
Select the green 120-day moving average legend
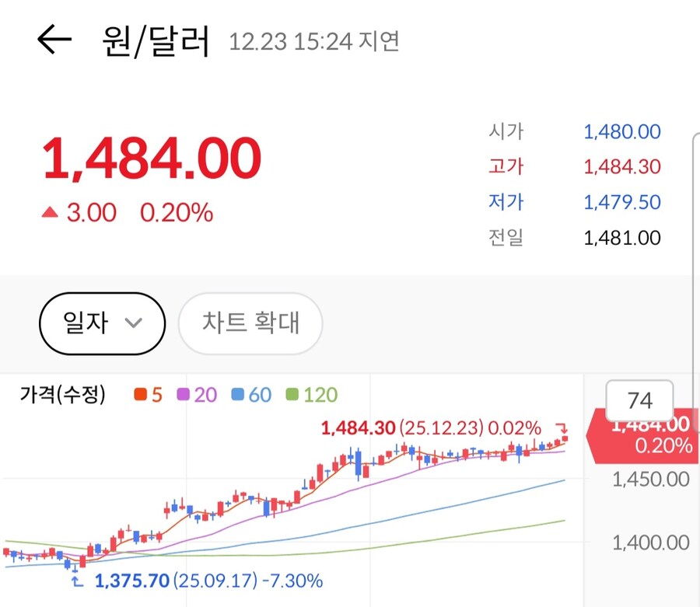point(310,395)
